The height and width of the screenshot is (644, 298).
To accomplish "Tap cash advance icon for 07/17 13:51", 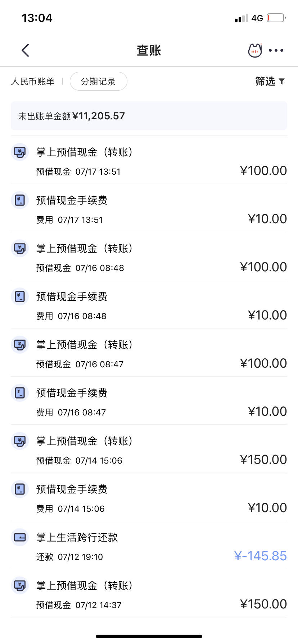I will click(20, 152).
